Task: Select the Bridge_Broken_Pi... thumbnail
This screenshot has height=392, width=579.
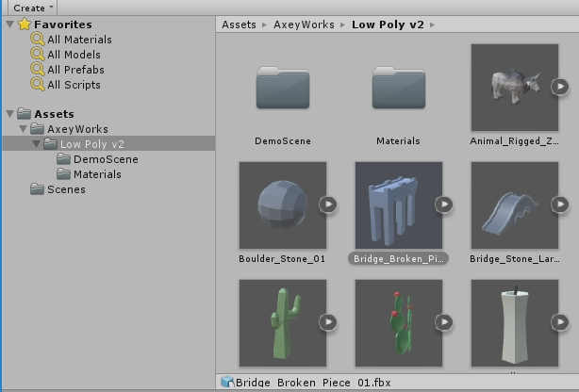Action: 399,205
